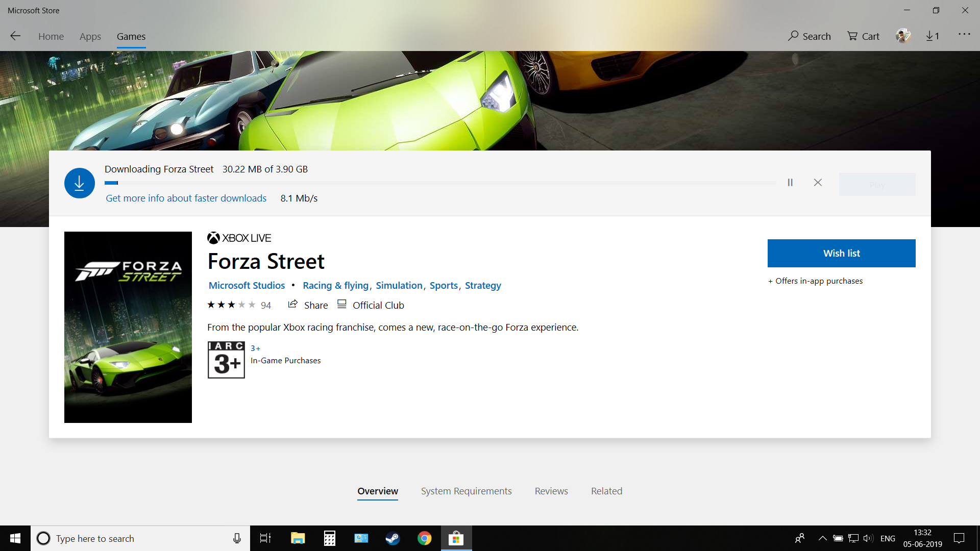Click the download progress bar
Image resolution: width=980 pixels, height=551 pixels.
tap(440, 183)
